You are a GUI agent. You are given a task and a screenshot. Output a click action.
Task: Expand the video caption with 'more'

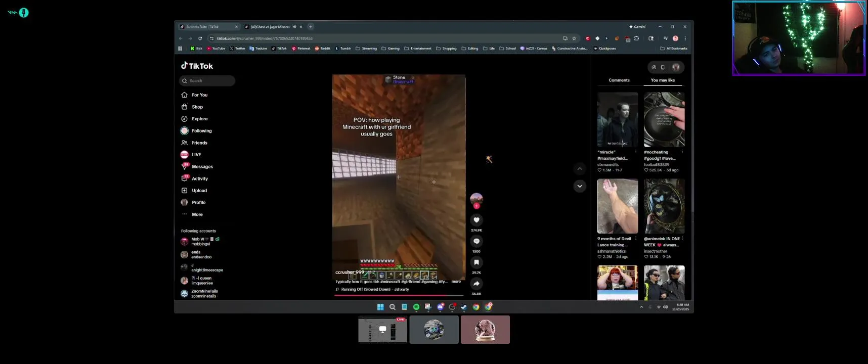coord(456,282)
